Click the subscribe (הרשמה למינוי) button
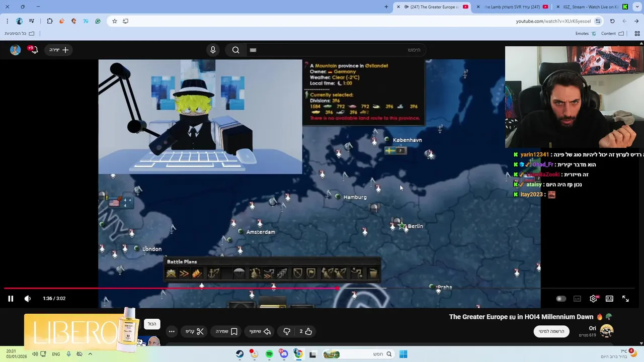The image size is (644, 362). click(551, 331)
